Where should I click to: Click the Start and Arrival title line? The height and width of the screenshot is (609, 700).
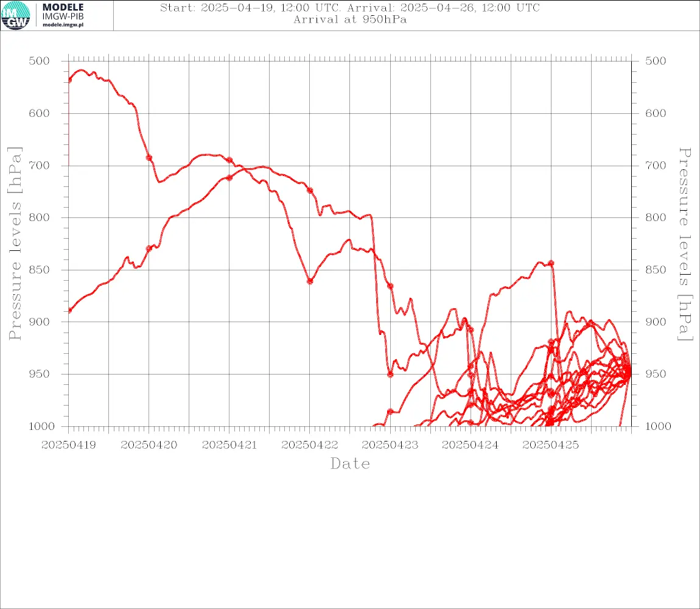pos(350,8)
